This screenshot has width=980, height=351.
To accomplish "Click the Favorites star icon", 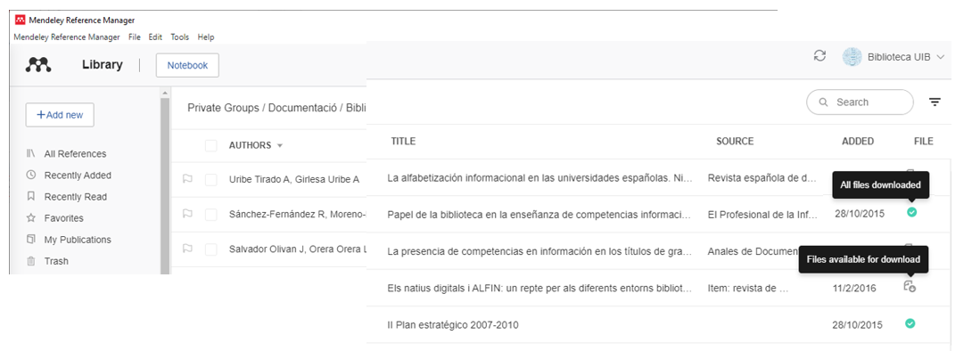I will coord(30,218).
